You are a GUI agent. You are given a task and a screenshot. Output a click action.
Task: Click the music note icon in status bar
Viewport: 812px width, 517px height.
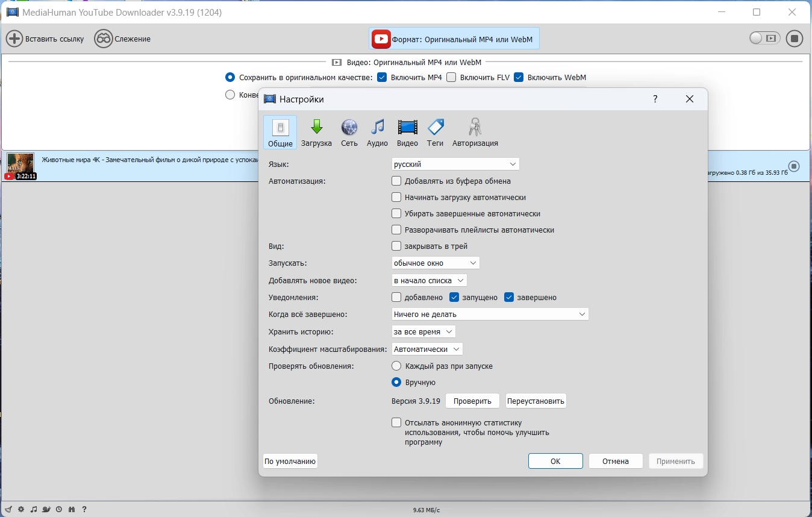tap(34, 509)
